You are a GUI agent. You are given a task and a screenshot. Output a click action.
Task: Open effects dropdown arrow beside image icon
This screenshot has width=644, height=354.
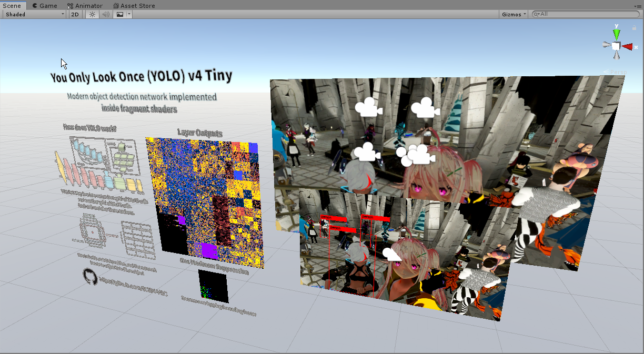129,14
